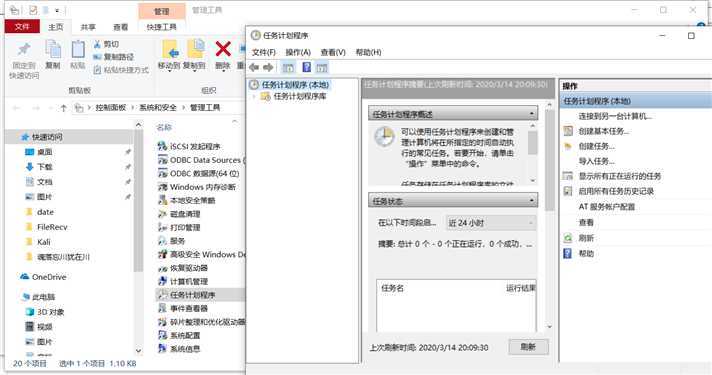712x375 pixels.
Task: Click 控制面板 in the address breadcrumb
Action: pyautogui.click(x=110, y=108)
